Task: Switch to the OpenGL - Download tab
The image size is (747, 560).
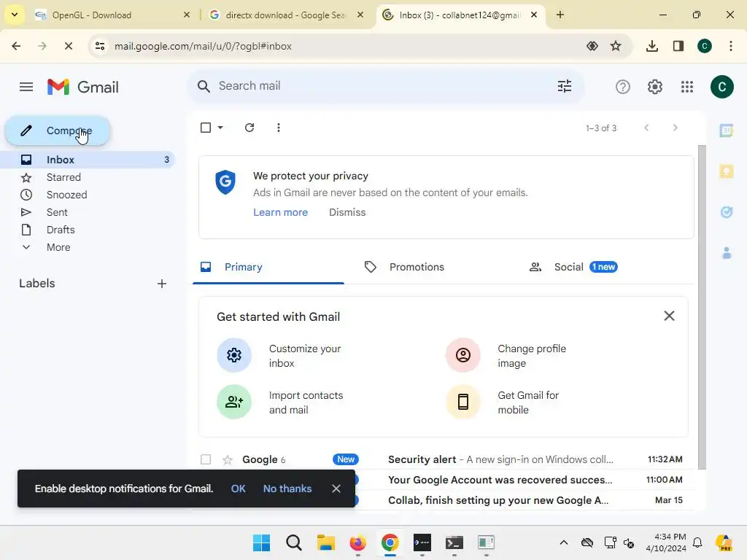Action: (x=112, y=15)
